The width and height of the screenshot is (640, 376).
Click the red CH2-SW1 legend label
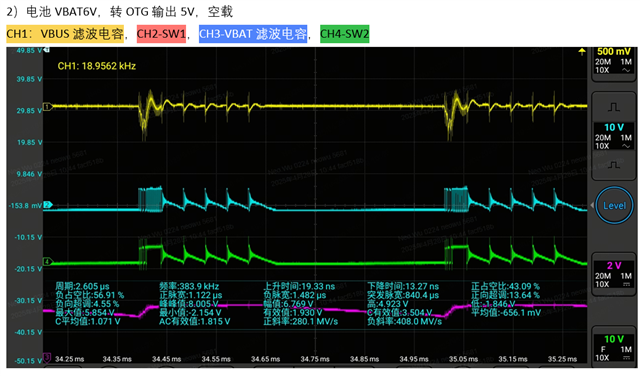click(x=161, y=34)
